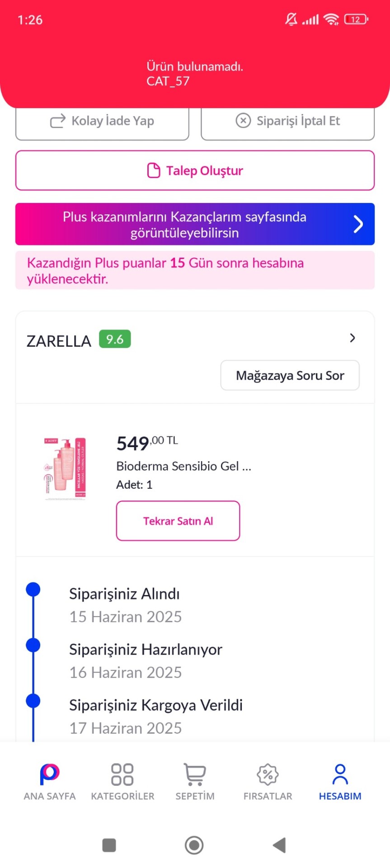Image resolution: width=390 pixels, height=868 pixels.
Task: Click Tekrar Satın Al button
Action: pos(178,521)
